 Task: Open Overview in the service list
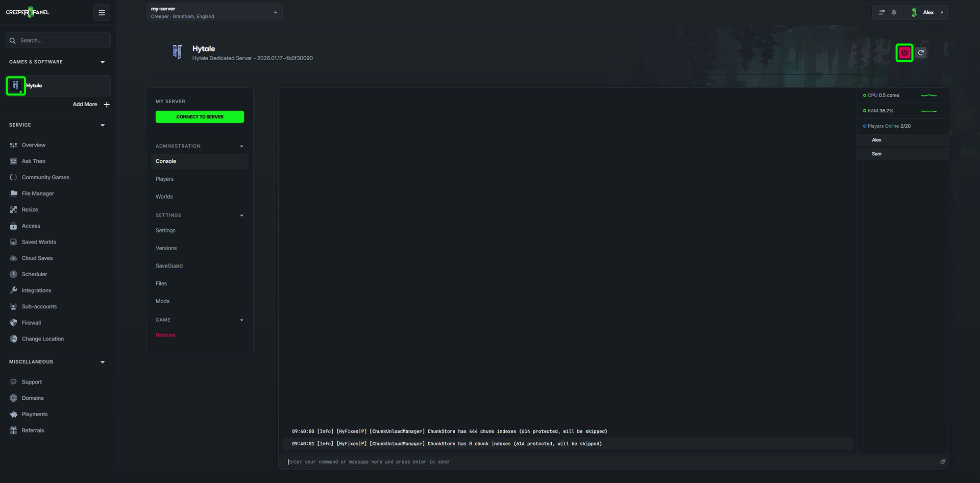point(34,145)
